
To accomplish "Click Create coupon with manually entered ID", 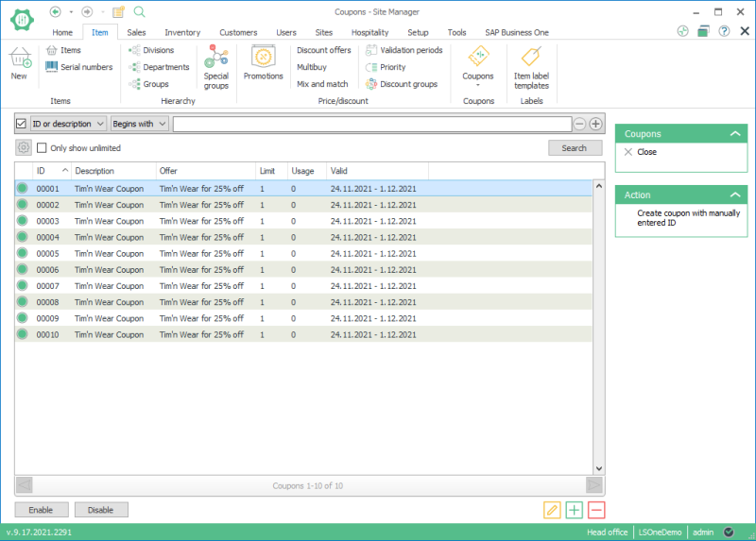I will [x=688, y=218].
